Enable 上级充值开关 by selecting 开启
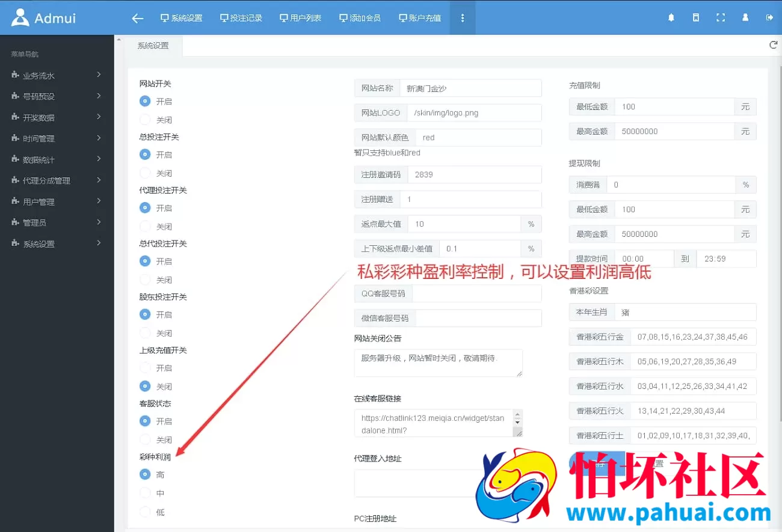Viewport: 782px width, 532px height. 145,367
